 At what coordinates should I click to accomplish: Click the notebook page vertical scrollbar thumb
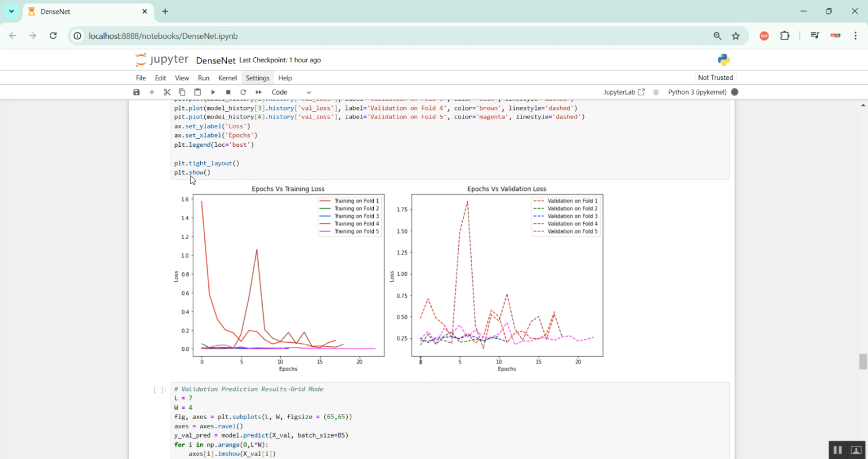pyautogui.click(x=863, y=362)
